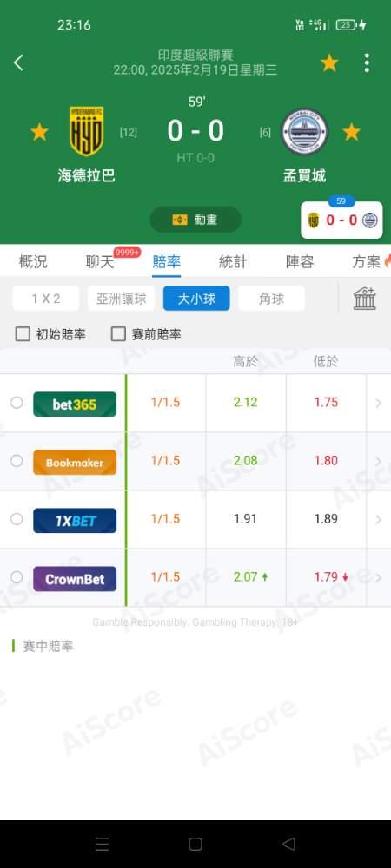The image size is (391, 868).
Task: Tap the CrownBet logo
Action: (x=75, y=578)
